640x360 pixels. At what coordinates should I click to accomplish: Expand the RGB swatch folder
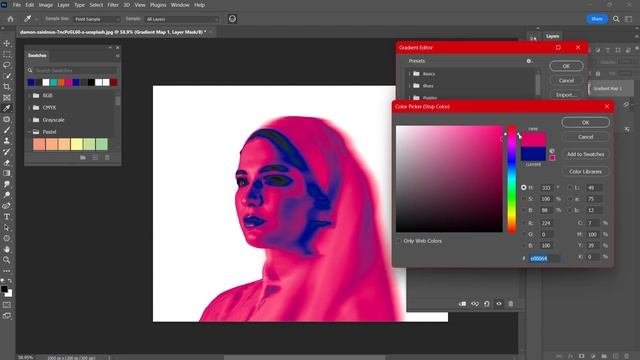[29, 96]
